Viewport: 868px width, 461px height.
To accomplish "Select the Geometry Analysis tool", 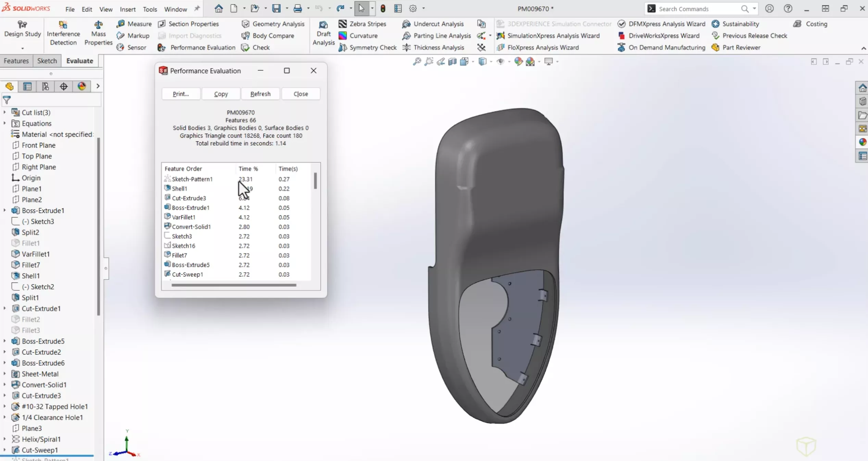I will 278,24.
